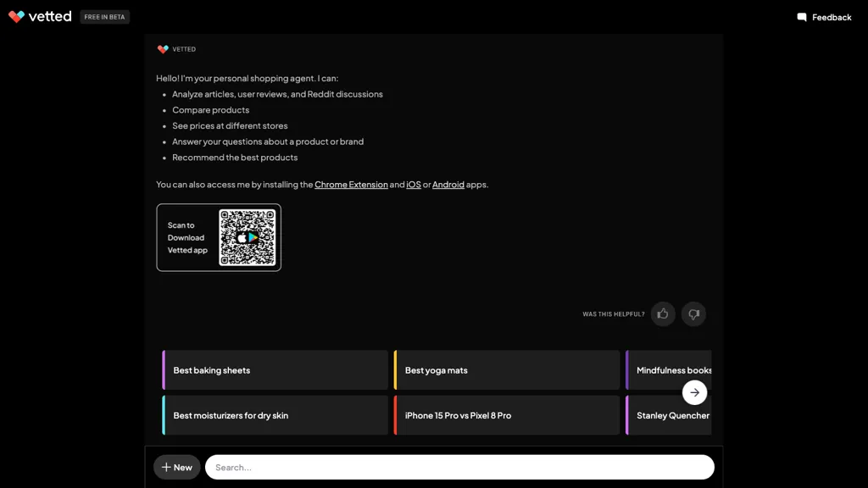
Task: Click the FREE IN BETA badge
Action: pyautogui.click(x=104, y=16)
